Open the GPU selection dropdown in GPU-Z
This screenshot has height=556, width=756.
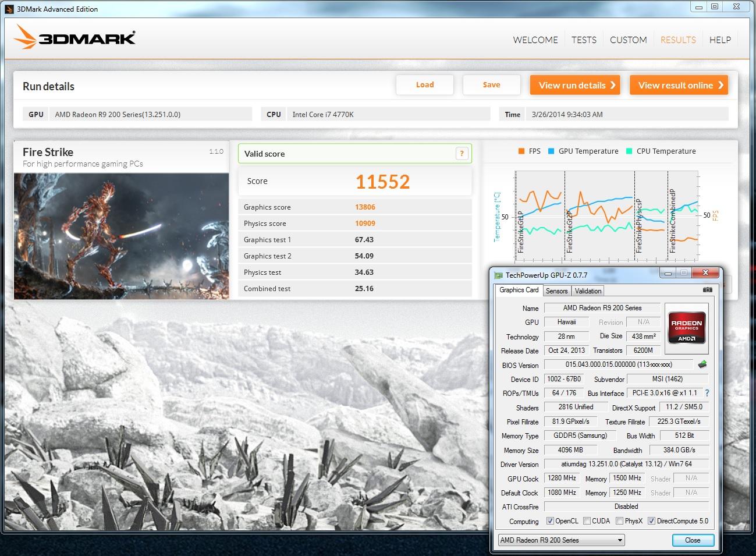(561, 540)
